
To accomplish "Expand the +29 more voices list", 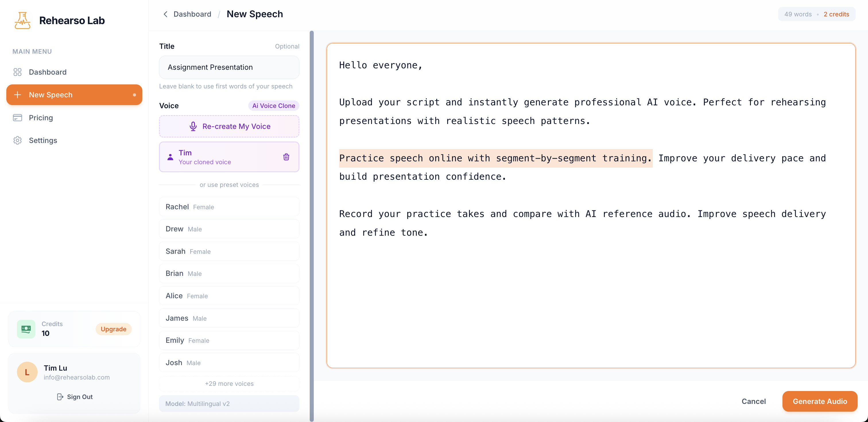I will 229,384.
